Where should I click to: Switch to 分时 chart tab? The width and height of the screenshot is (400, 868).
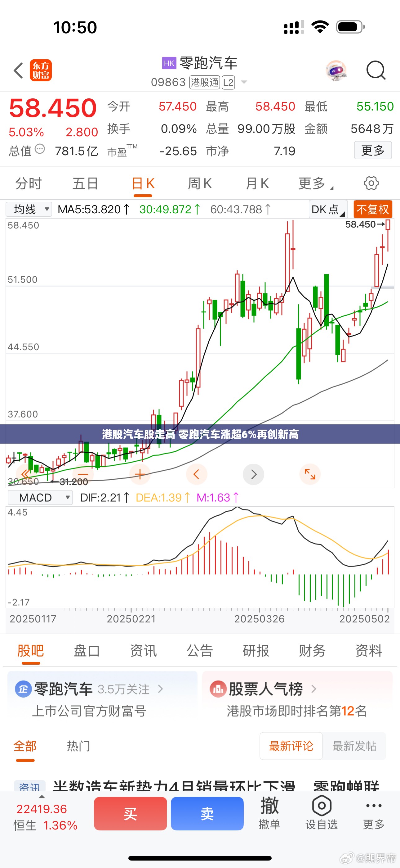pyautogui.click(x=29, y=184)
